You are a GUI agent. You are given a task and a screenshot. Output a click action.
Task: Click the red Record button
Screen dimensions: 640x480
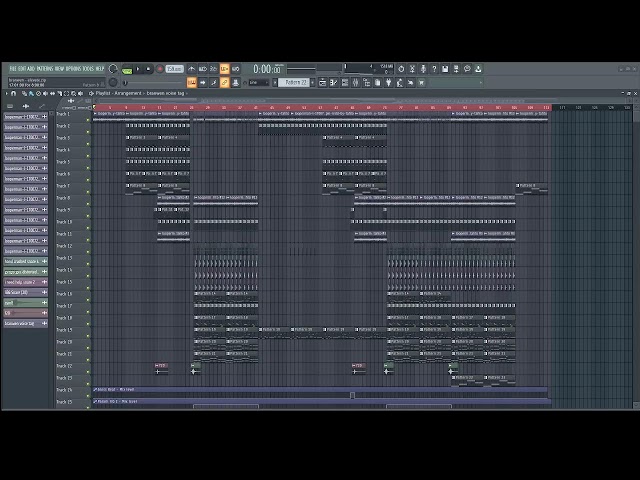[160, 69]
